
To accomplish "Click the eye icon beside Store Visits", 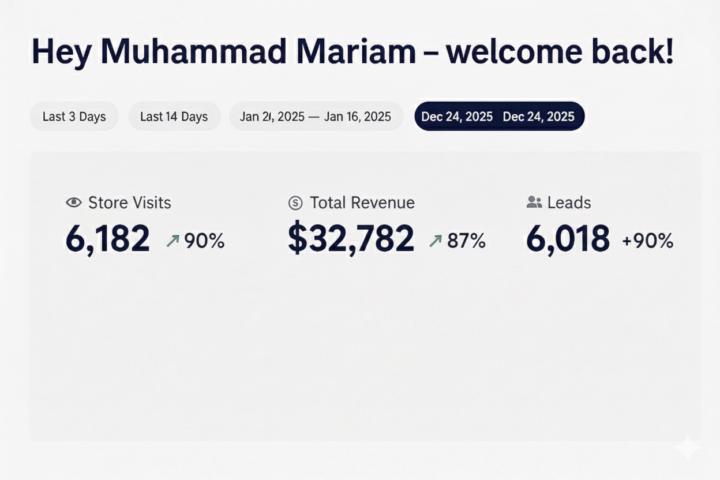I will [x=73, y=203].
